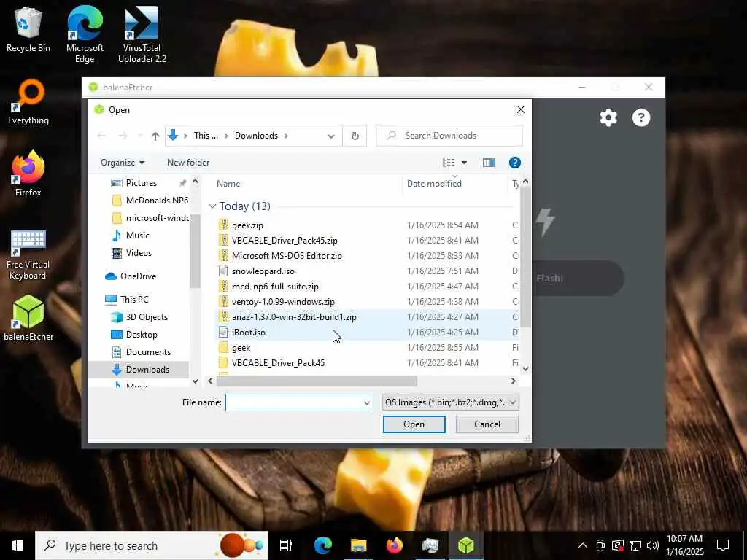Open Everything search desktop shortcut

click(x=28, y=102)
